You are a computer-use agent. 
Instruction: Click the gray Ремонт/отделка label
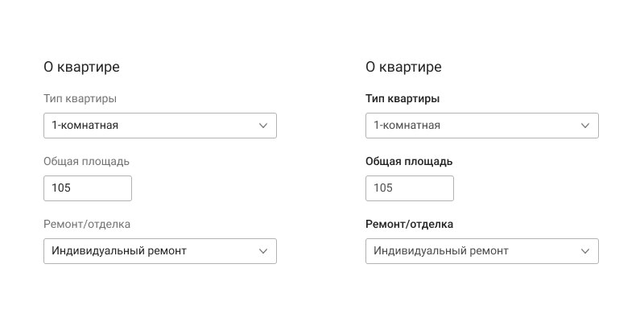[87, 225]
